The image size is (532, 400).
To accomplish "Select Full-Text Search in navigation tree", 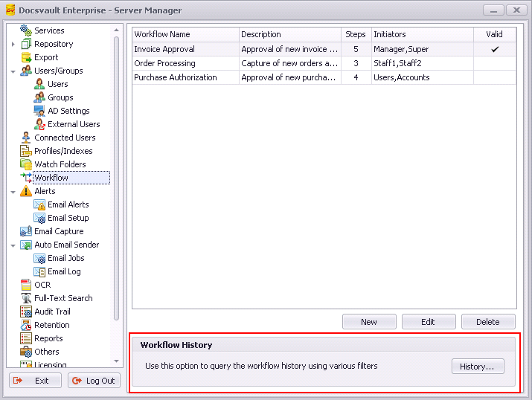I will click(x=63, y=298).
